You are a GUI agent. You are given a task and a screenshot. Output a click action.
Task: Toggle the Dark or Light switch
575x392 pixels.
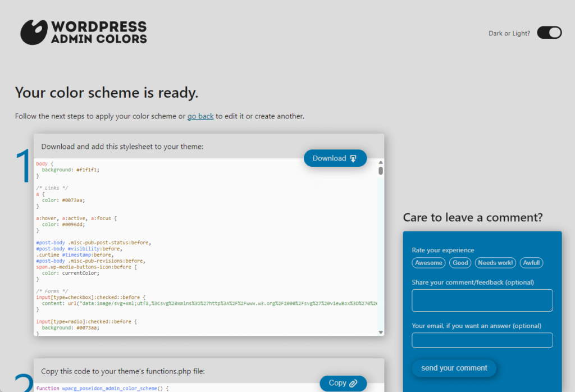[x=549, y=33]
